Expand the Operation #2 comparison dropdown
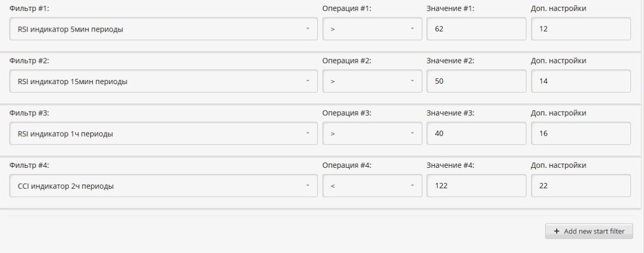Image resolution: width=644 pixels, height=253 pixels. click(372, 82)
